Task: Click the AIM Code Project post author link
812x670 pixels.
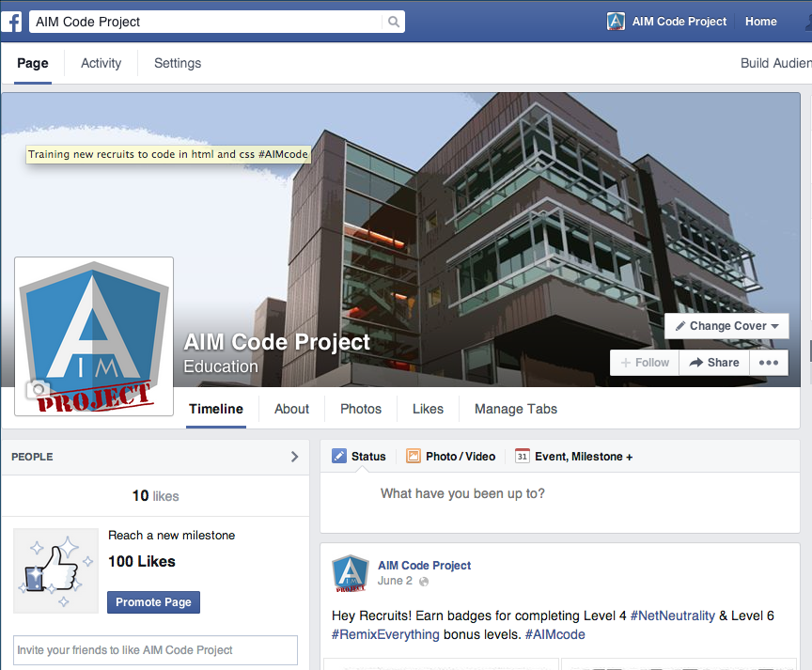Action: tap(424, 566)
